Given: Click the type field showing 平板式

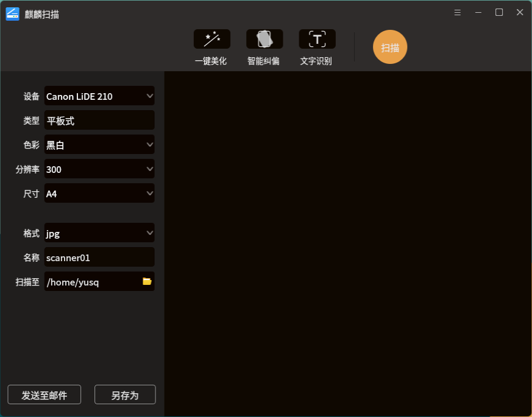Looking at the screenshot, I should [99, 120].
